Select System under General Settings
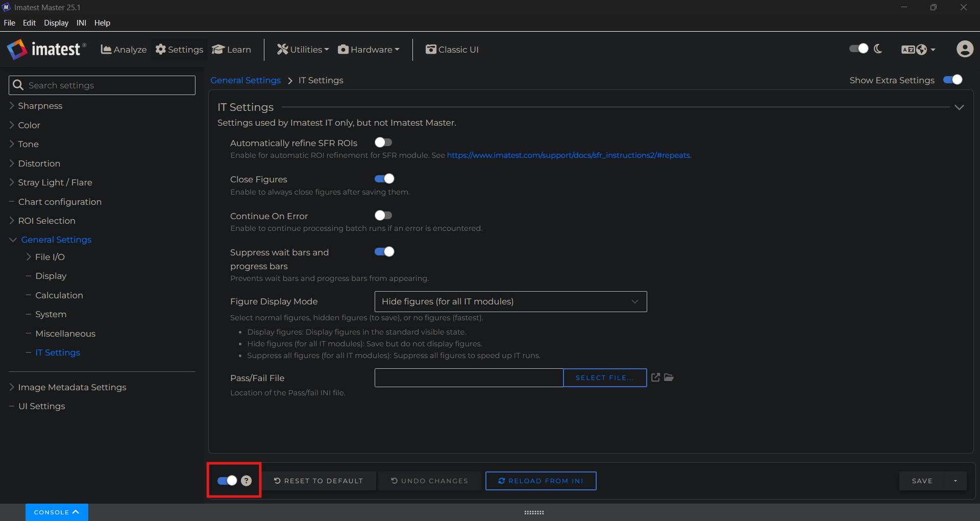Screen dimensions: 980x521 click(51, 314)
